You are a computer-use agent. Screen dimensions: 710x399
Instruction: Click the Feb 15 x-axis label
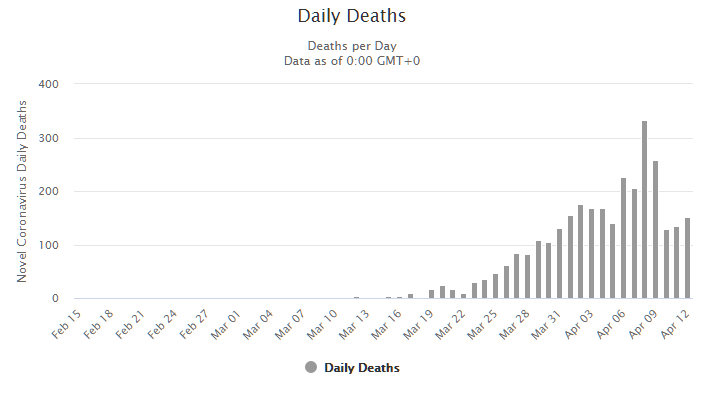tap(66, 324)
